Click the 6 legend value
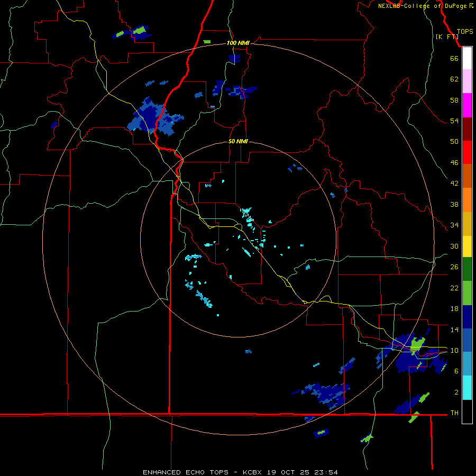This screenshot has width=476, height=476. click(x=456, y=371)
